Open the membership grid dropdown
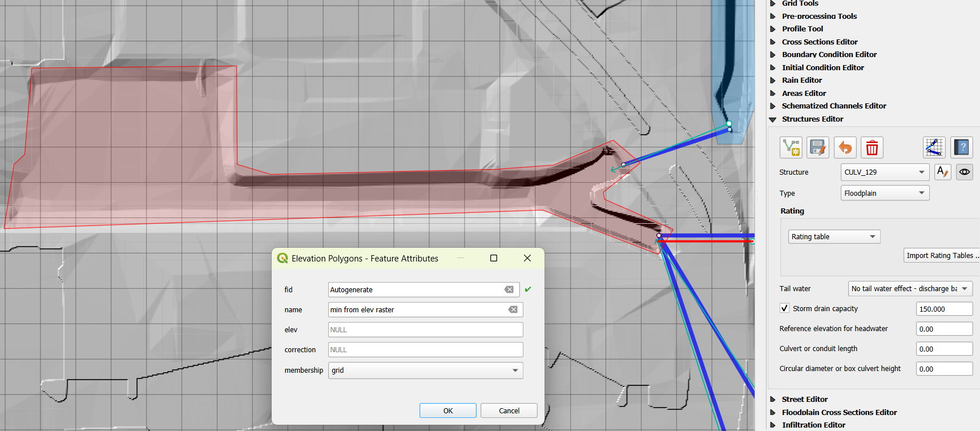Viewport: 980px width, 431px height. [x=425, y=370]
